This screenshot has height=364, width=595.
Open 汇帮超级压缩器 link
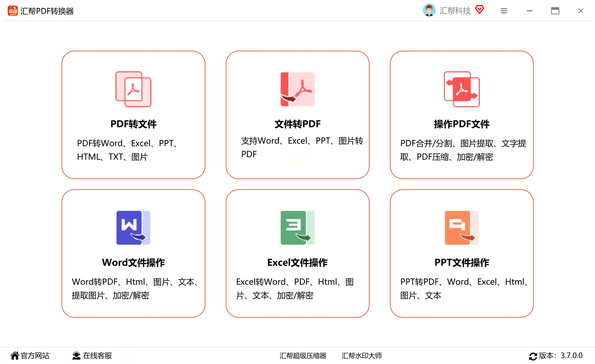(303, 356)
